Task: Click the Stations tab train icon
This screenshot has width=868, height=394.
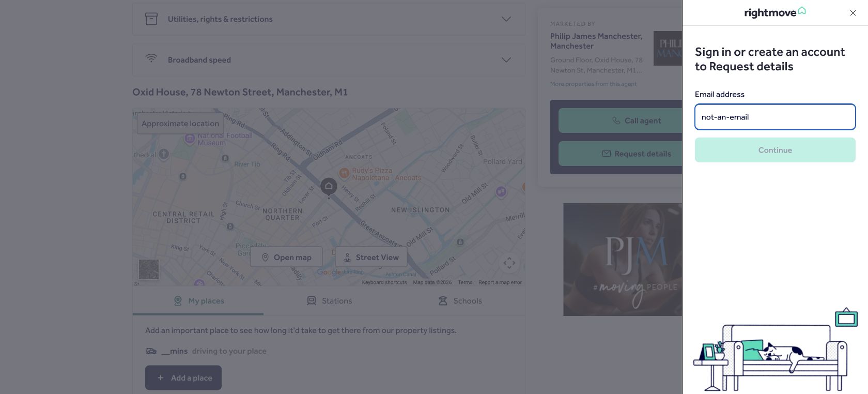Action: click(312, 301)
